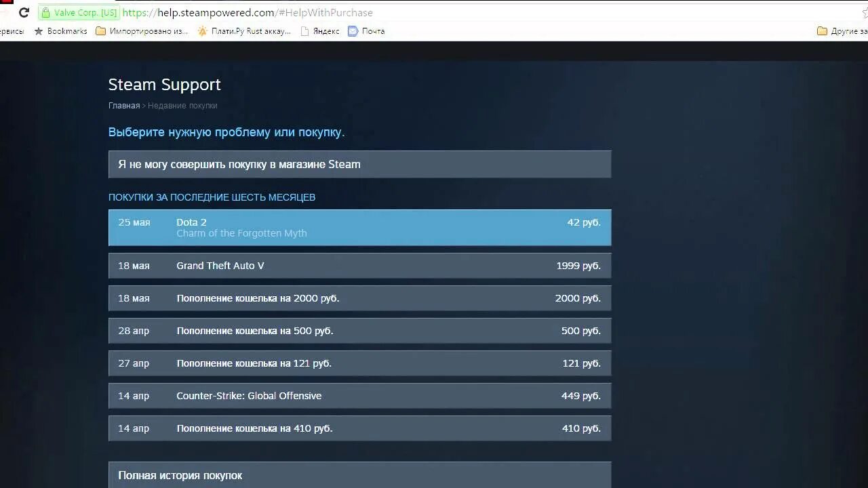This screenshot has height=488, width=868.
Task: Click the 28 апр date cell
Action: click(134, 331)
